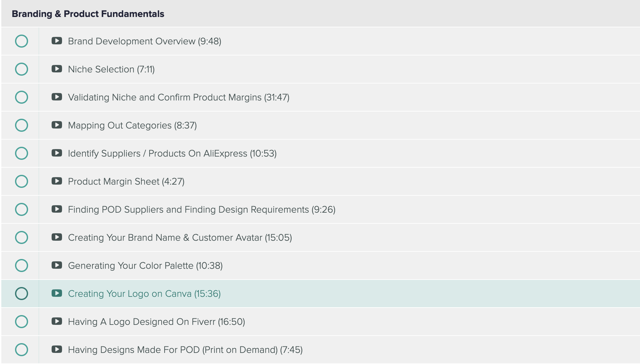This screenshot has width=640, height=364.
Task: Toggle completion circle for Mapping Out Categories
Action: click(22, 125)
